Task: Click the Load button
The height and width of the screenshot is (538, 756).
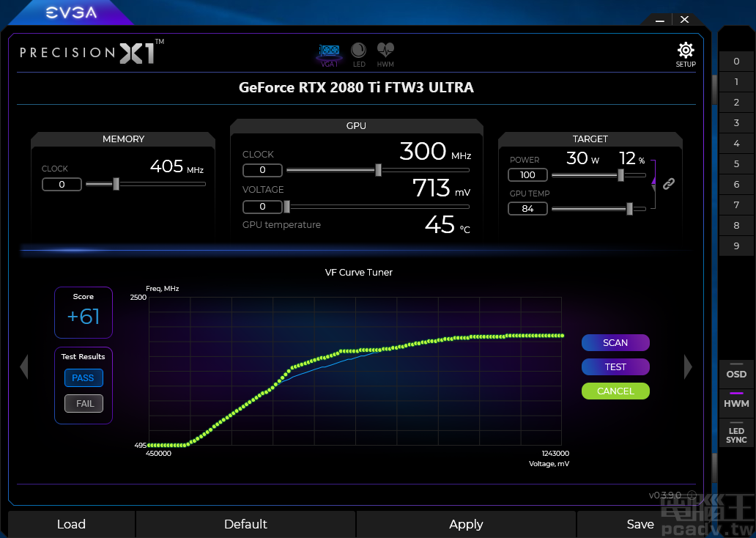Action: pyautogui.click(x=71, y=524)
